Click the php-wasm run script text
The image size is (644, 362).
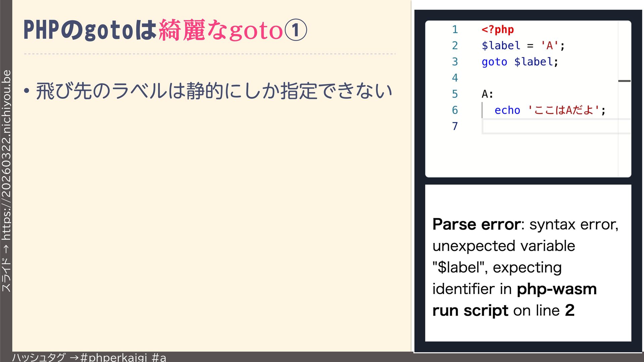557,289
